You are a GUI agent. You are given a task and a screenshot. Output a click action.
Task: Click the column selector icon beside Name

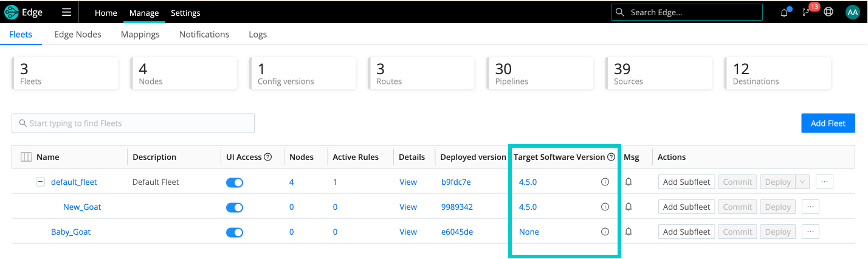(26, 157)
